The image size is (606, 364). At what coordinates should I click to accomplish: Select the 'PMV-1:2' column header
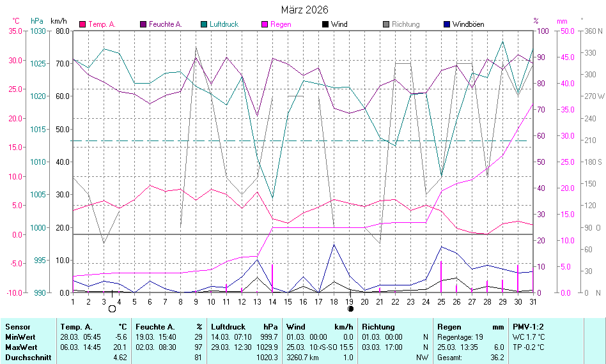point(528,327)
